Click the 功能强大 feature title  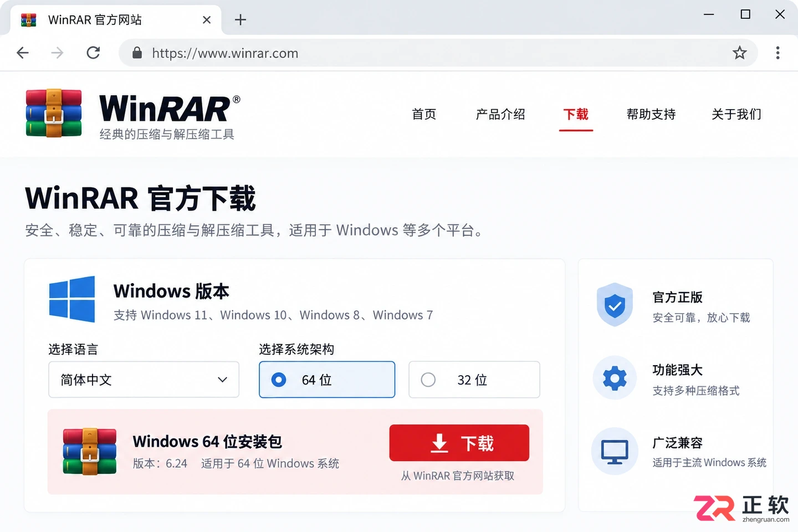678,370
